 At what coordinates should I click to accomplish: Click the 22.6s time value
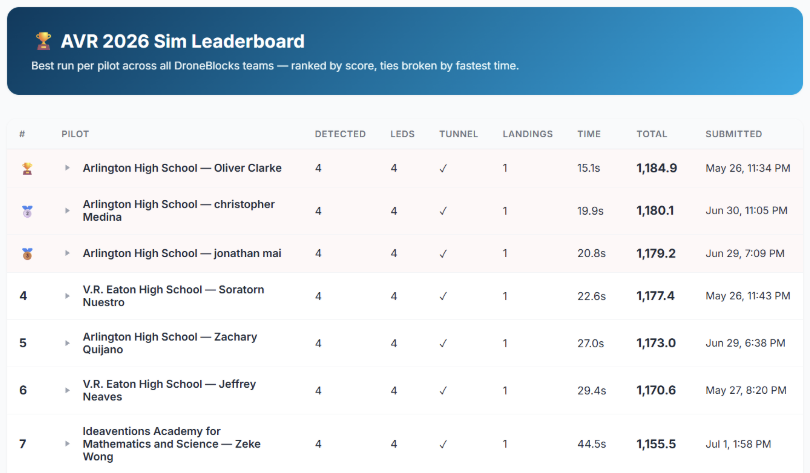591,296
